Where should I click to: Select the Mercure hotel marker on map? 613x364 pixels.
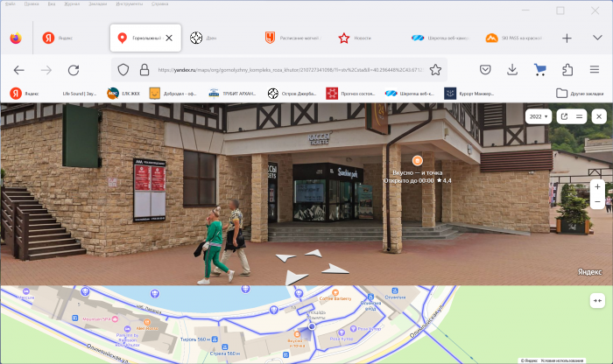[25, 294]
